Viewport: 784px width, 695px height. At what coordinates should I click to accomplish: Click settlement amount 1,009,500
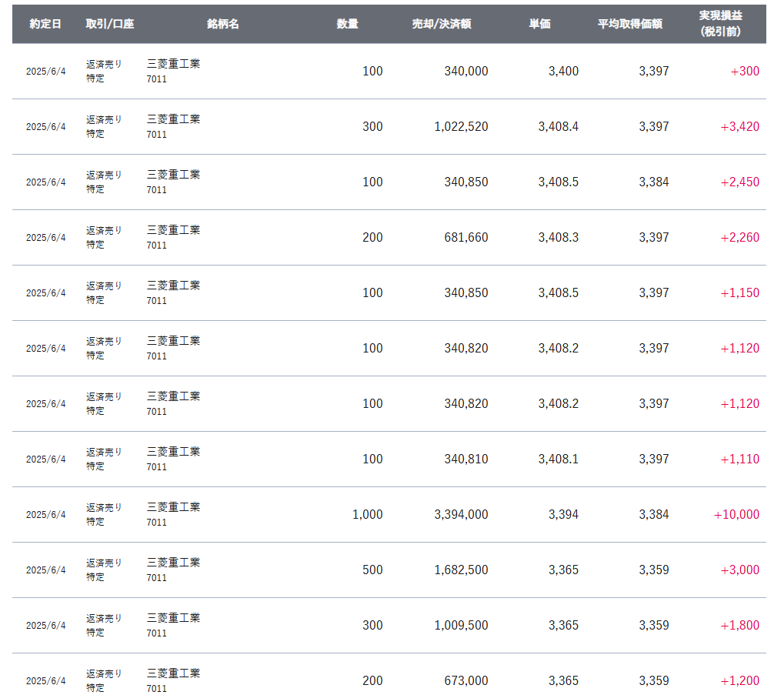point(461,626)
